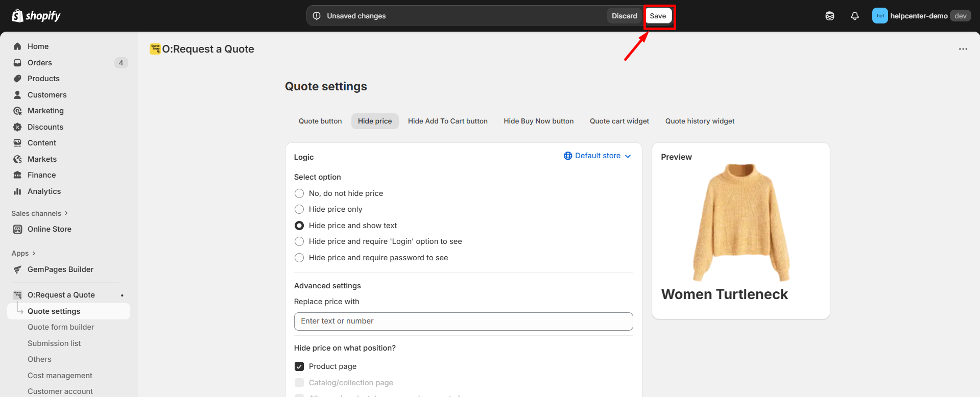Choose 'Hide price only' radio button
The image size is (980, 397).
(299, 209)
